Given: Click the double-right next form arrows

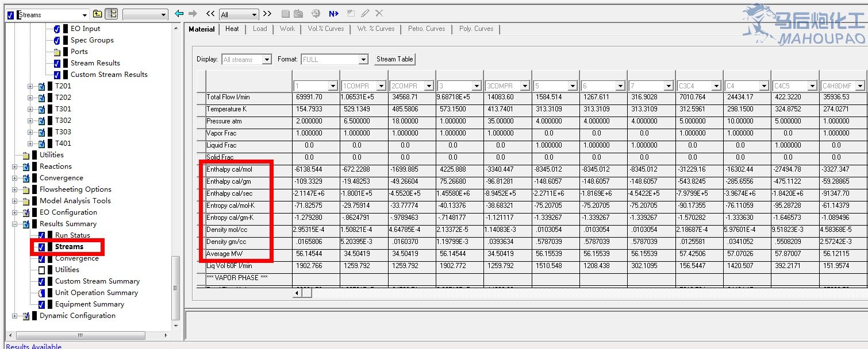Looking at the screenshot, I should (267, 14).
